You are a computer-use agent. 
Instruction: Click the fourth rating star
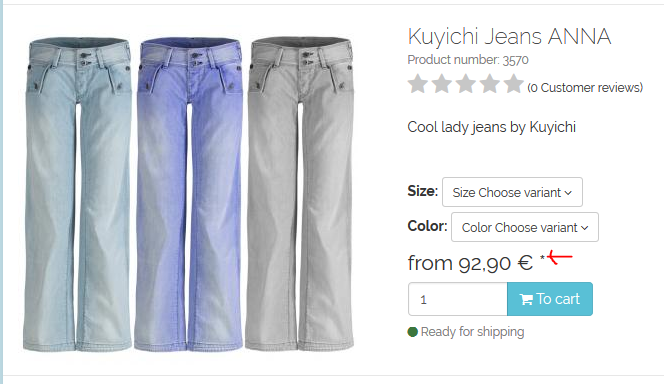coord(490,83)
